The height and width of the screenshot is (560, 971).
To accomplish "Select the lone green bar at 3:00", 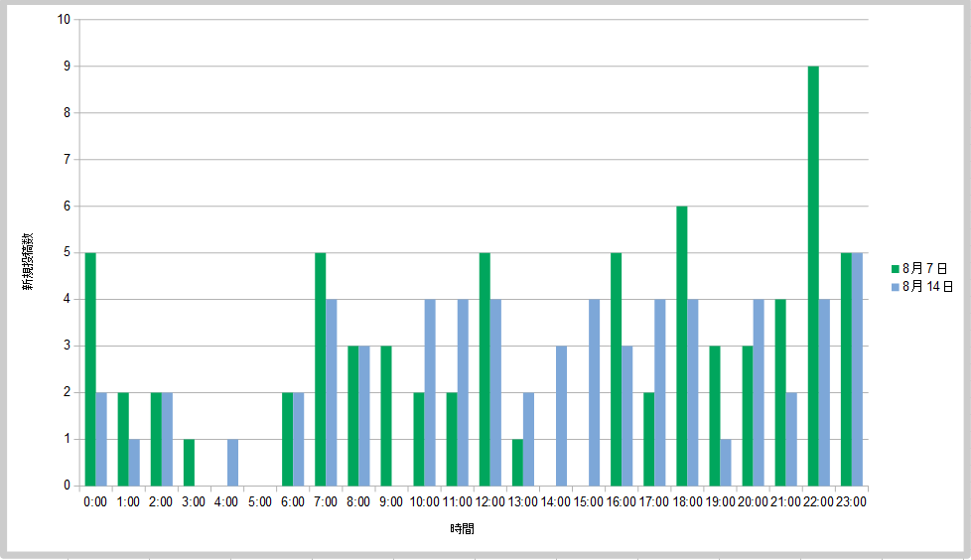I will (189, 463).
